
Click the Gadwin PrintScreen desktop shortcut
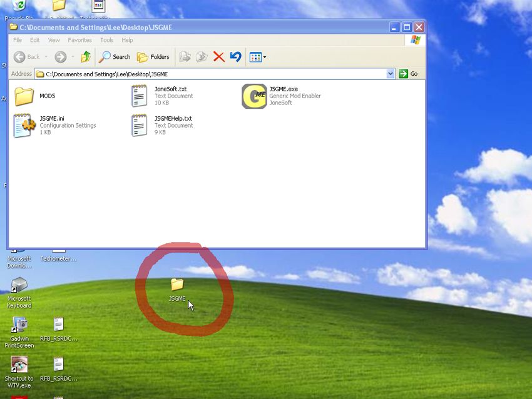click(x=19, y=333)
